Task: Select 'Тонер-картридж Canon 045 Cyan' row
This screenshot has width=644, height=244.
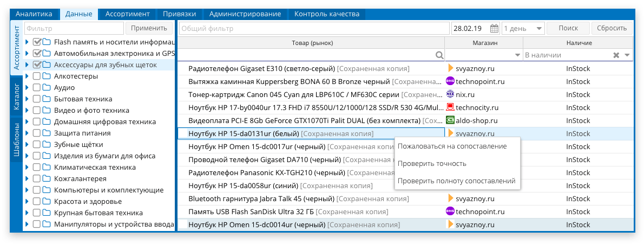Action: 405,94
